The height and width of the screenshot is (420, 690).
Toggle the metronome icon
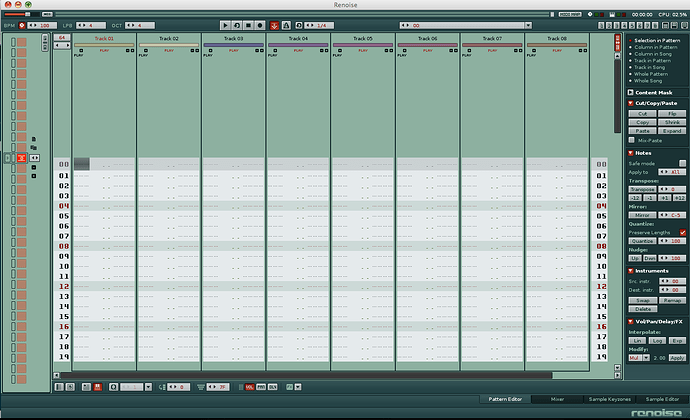pos(286,26)
